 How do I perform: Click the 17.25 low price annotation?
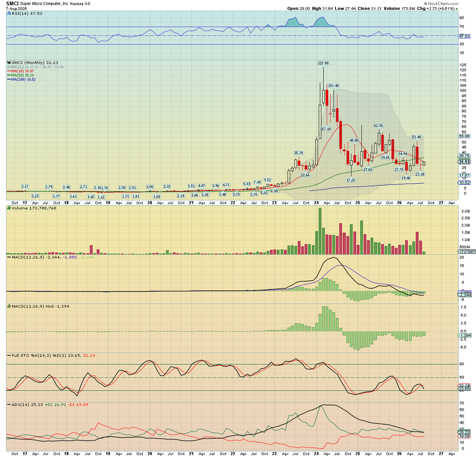tap(351, 180)
